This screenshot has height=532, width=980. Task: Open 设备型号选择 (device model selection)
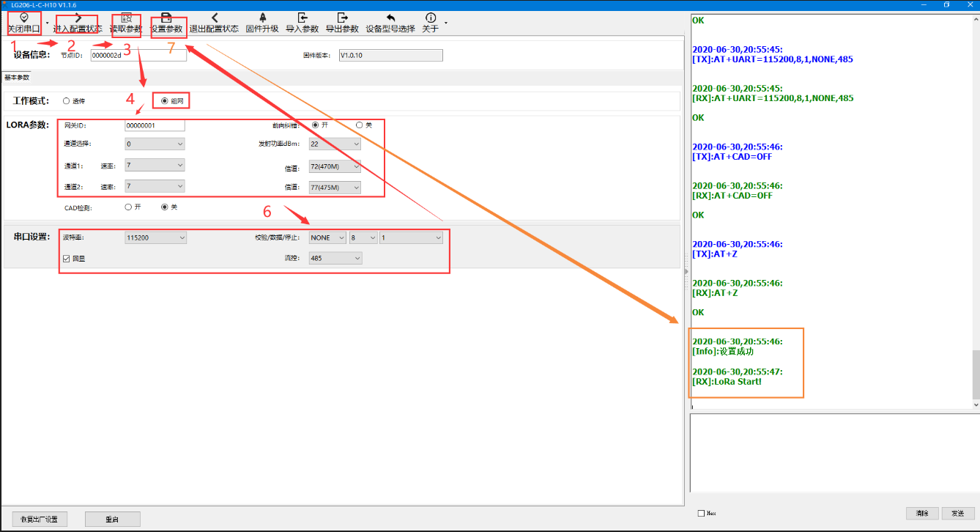pyautogui.click(x=390, y=18)
